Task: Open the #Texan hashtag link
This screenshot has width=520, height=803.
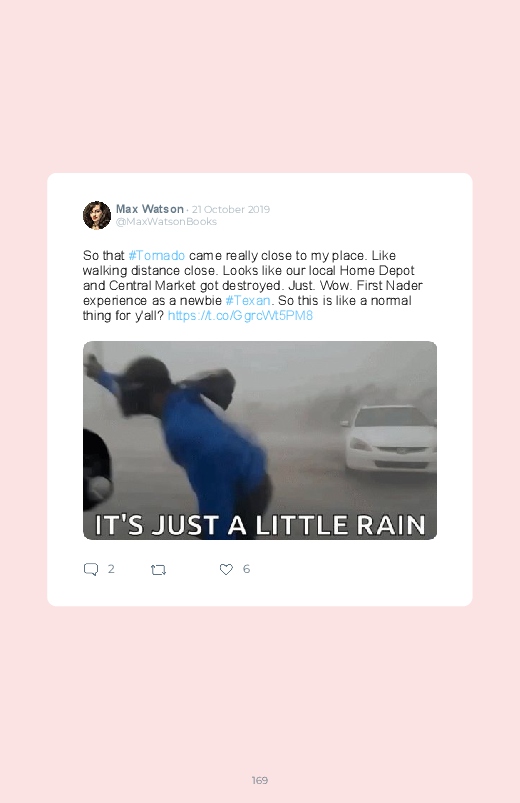Action: (247, 301)
